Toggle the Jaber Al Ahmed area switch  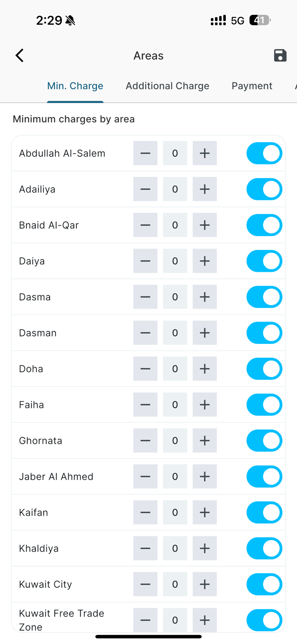[x=264, y=477]
